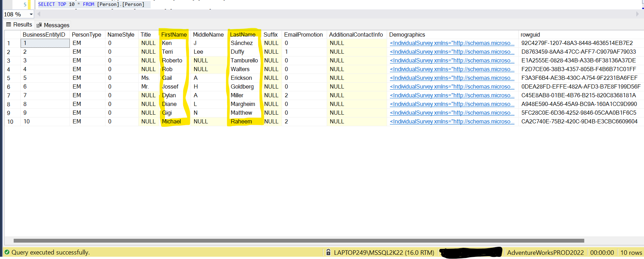
Task: Select the AdditionalContactInfo column header
Action: [356, 35]
